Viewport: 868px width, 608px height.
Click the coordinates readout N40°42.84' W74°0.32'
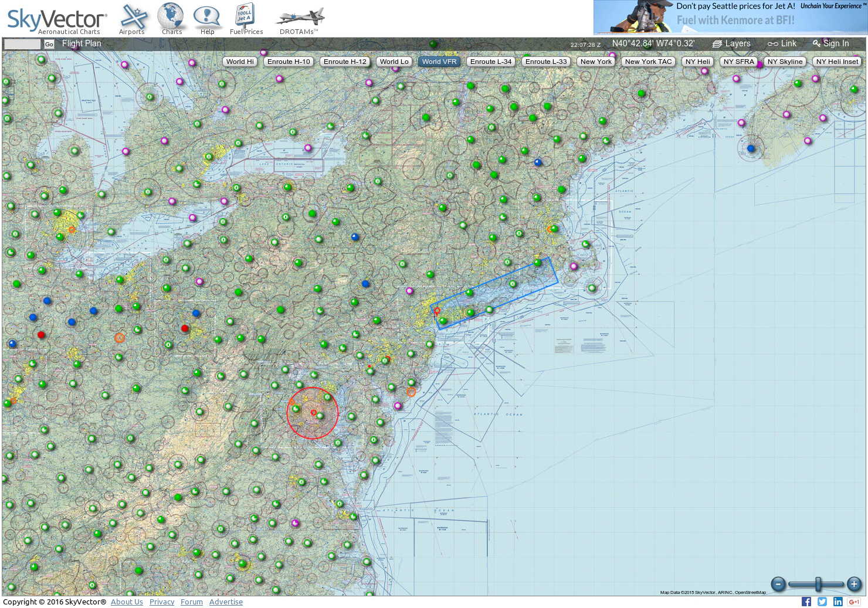tap(653, 43)
